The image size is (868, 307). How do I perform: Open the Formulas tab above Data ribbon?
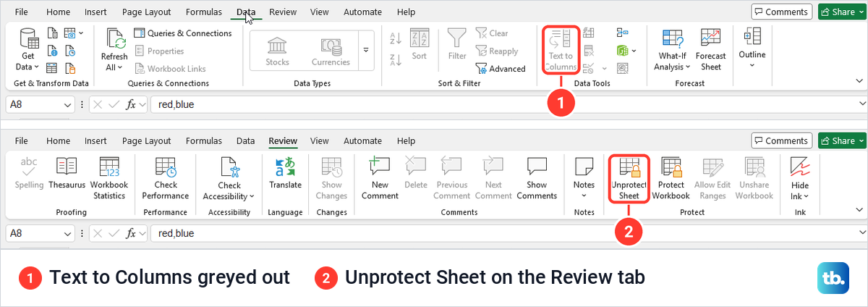click(x=203, y=12)
